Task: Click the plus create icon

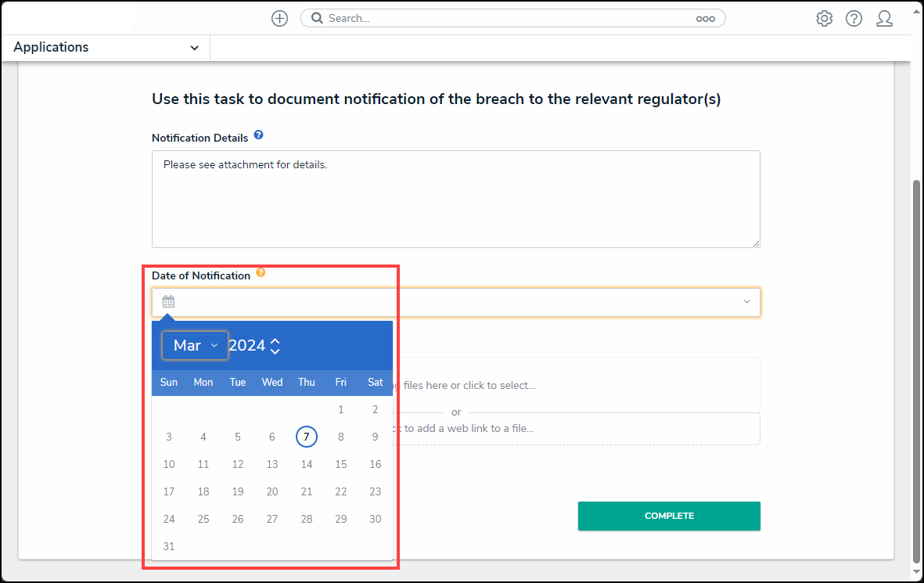Action: pos(279,19)
